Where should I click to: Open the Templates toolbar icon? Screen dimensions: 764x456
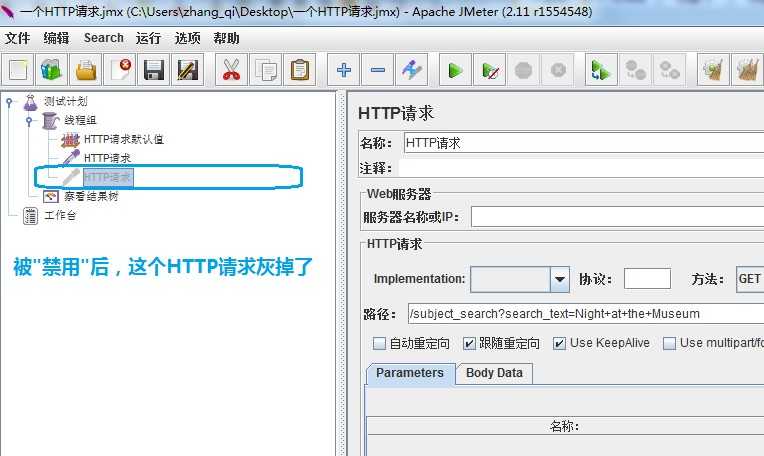click(x=51, y=70)
